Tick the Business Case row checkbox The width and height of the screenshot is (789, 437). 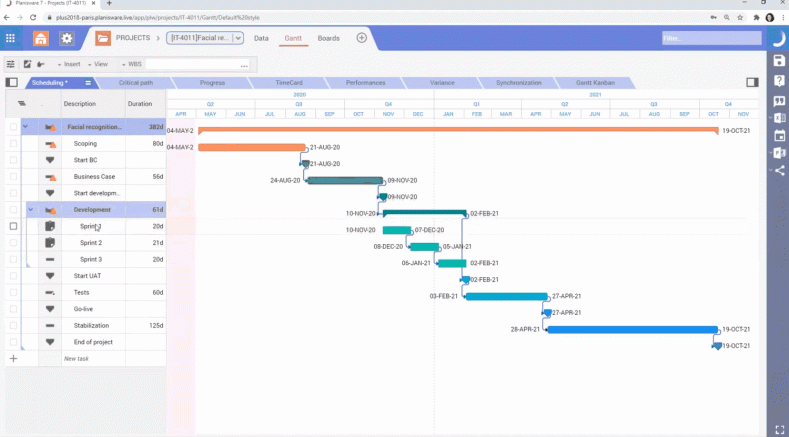(14, 177)
